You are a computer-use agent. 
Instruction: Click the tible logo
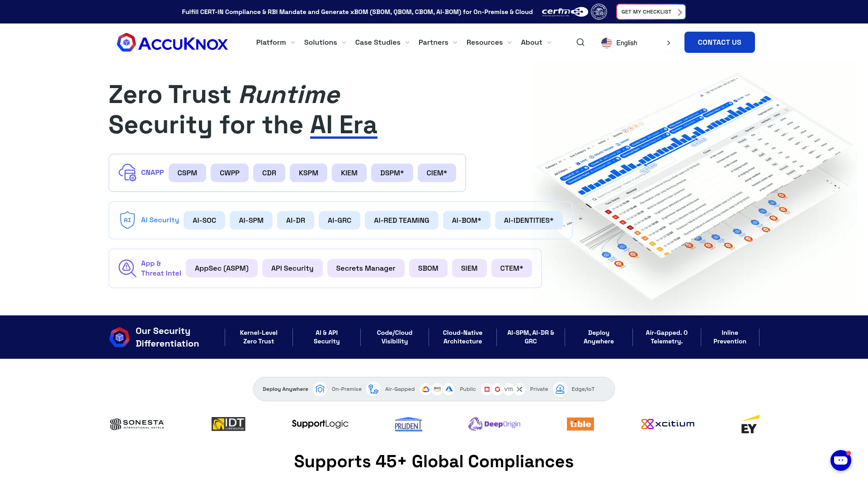pyautogui.click(x=580, y=424)
